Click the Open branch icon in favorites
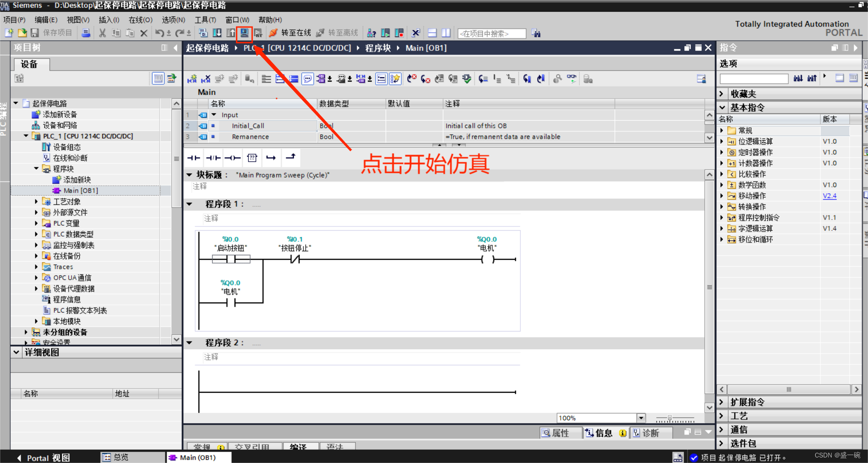The width and height of the screenshot is (868, 463). (271, 158)
